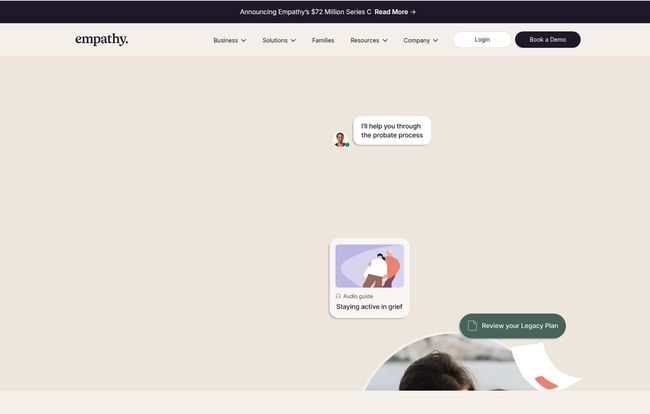Image resolution: width=650 pixels, height=414 pixels.
Task: Click the Audio guide label
Action: tap(358, 296)
